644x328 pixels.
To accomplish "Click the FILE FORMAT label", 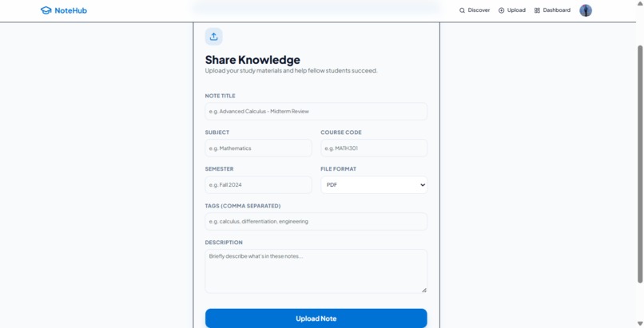I will tap(339, 169).
